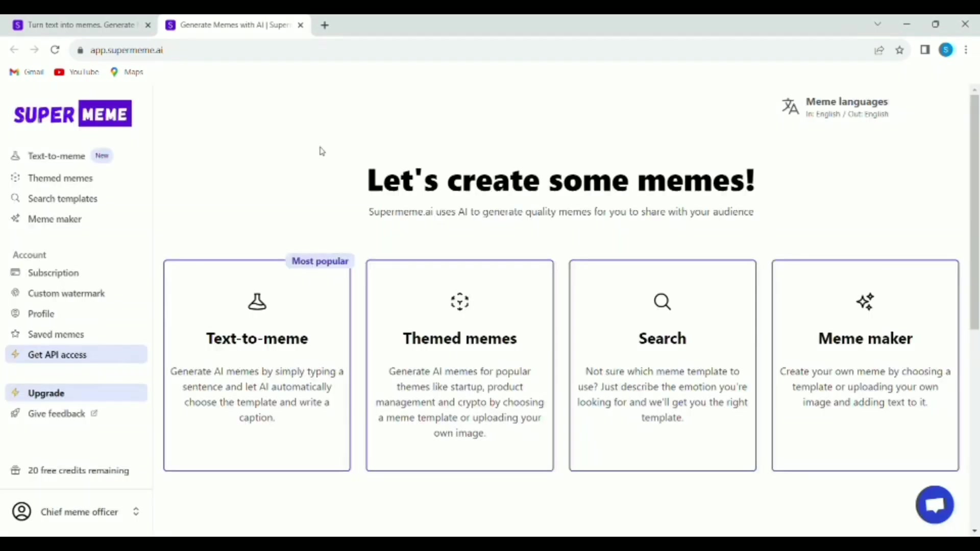Bookmark this page with the star icon
Viewport: 980px width, 551px height.
pyautogui.click(x=900, y=50)
